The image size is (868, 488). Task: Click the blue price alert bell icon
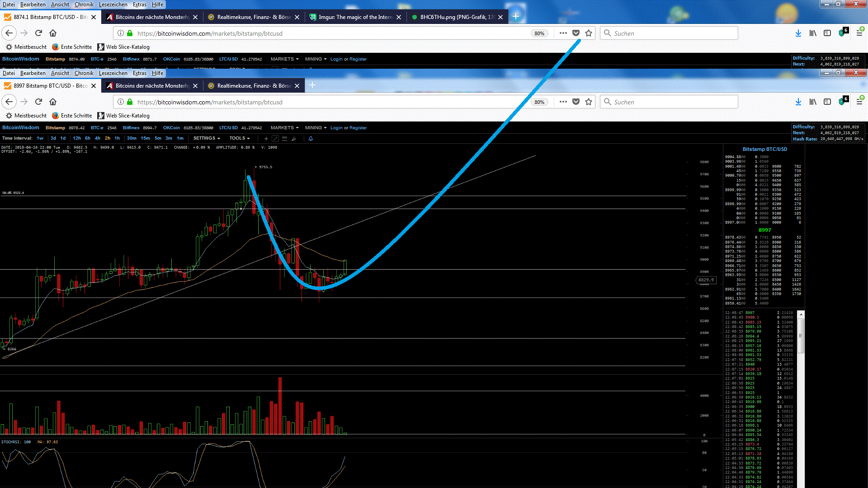tap(311, 139)
